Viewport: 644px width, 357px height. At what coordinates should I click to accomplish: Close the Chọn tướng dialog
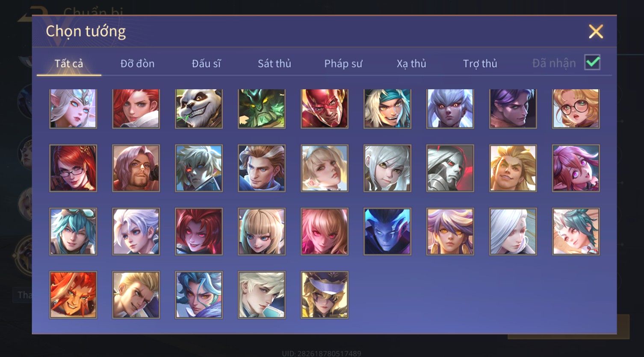(x=596, y=32)
